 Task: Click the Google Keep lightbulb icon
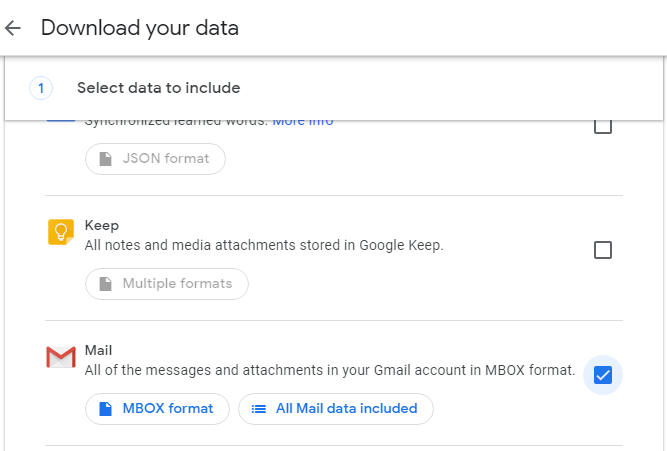click(61, 233)
